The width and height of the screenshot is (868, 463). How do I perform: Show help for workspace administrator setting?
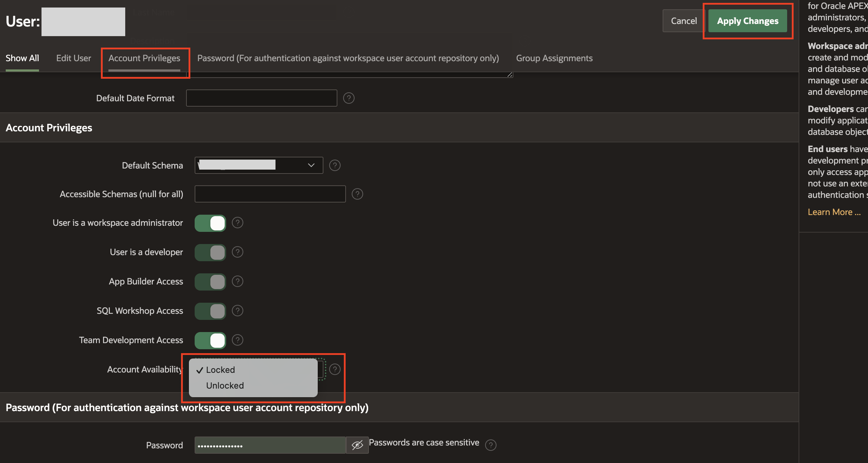[x=237, y=223]
